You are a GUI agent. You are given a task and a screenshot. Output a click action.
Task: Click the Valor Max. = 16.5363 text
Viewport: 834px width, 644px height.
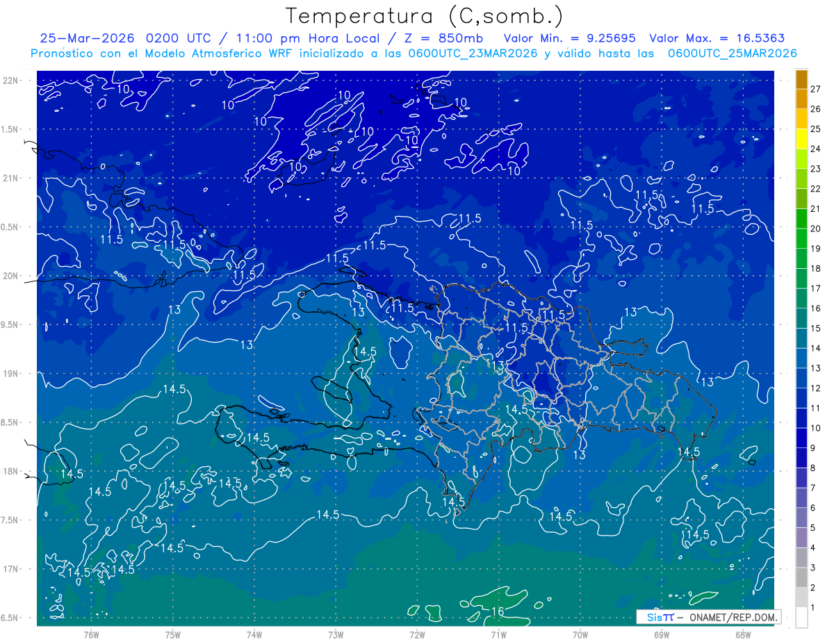[x=717, y=38]
